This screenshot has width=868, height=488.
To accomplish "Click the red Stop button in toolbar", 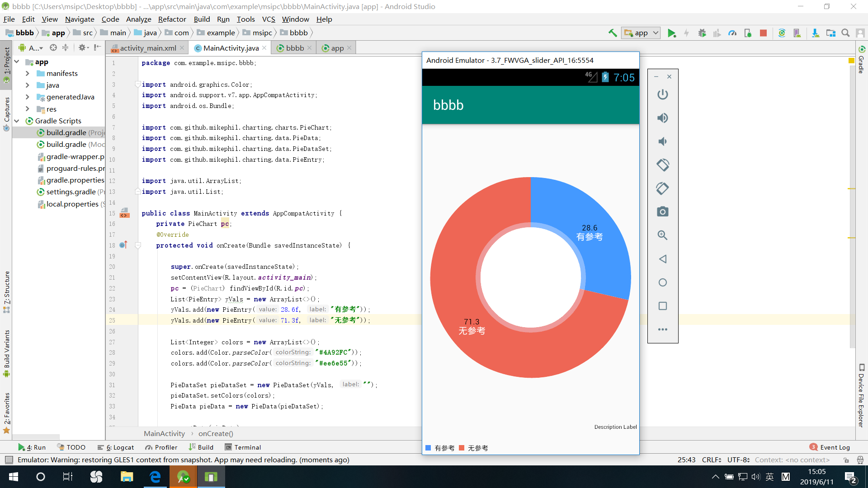I will 763,33.
